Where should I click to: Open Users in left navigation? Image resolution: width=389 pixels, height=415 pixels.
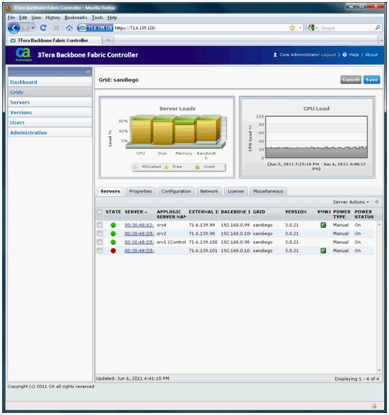pyautogui.click(x=50, y=123)
